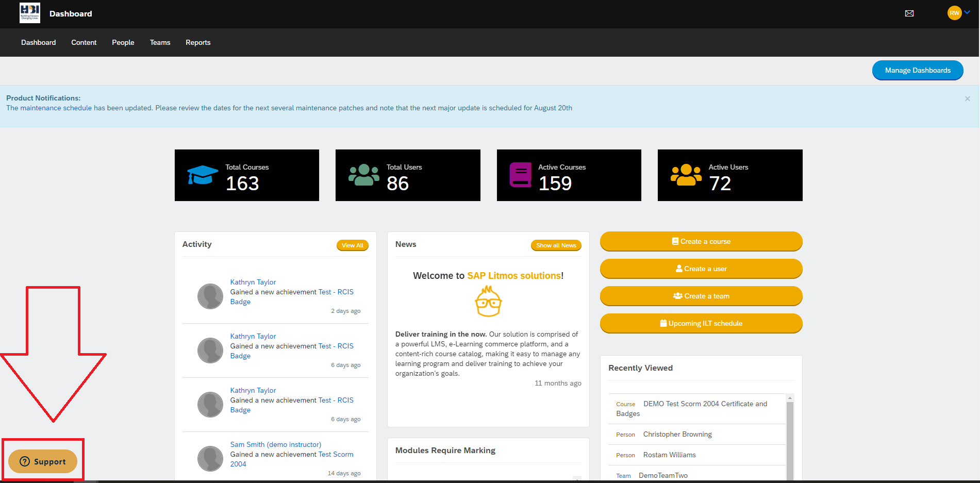The image size is (980, 483).
Task: Click the Litmos mascot face in News
Action: coord(488,302)
